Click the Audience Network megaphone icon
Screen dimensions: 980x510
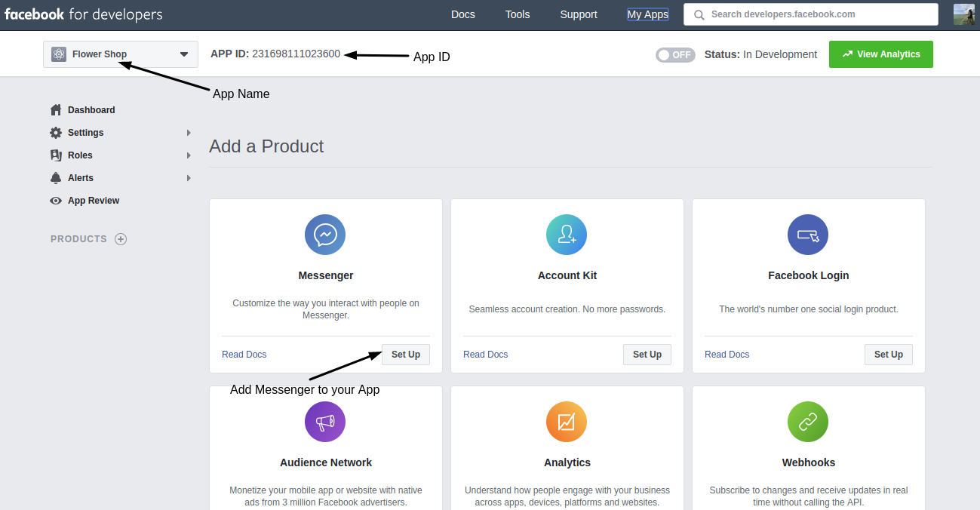[x=325, y=422]
